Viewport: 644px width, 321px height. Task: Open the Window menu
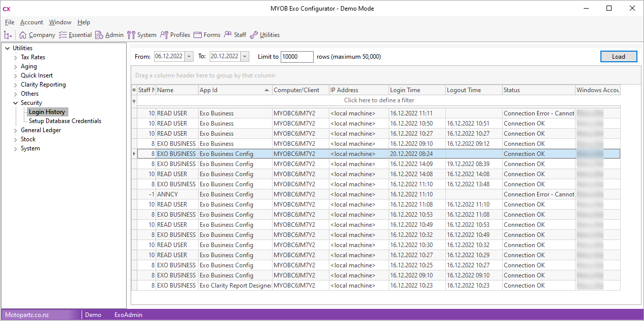click(60, 22)
